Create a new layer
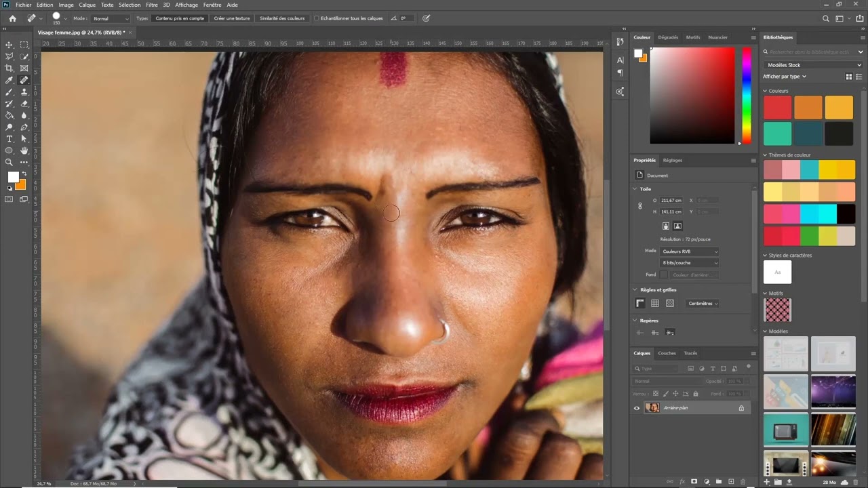The height and width of the screenshot is (488, 868). 730,481
